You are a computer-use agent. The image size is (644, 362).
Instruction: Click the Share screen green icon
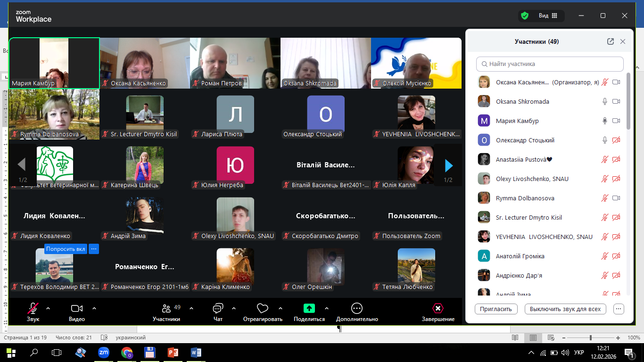point(309,309)
